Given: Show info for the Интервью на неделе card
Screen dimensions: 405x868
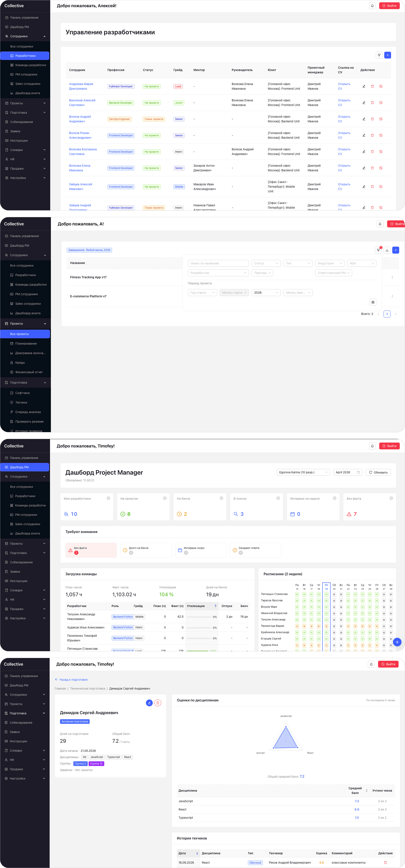Looking at the screenshot, I should point(335,498).
